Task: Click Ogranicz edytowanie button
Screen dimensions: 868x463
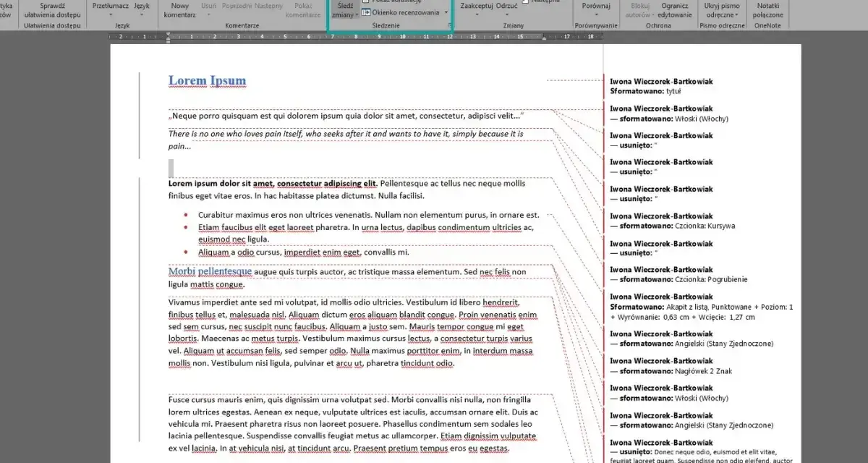Action: coord(674,10)
